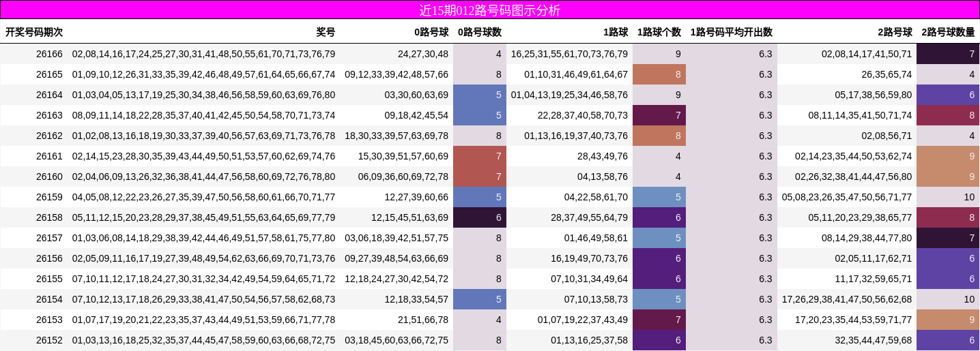Image resolution: width=980 pixels, height=351 pixels.
Task: Click dark 0路号球数 cell 6 in row 26158
Action: (480, 217)
